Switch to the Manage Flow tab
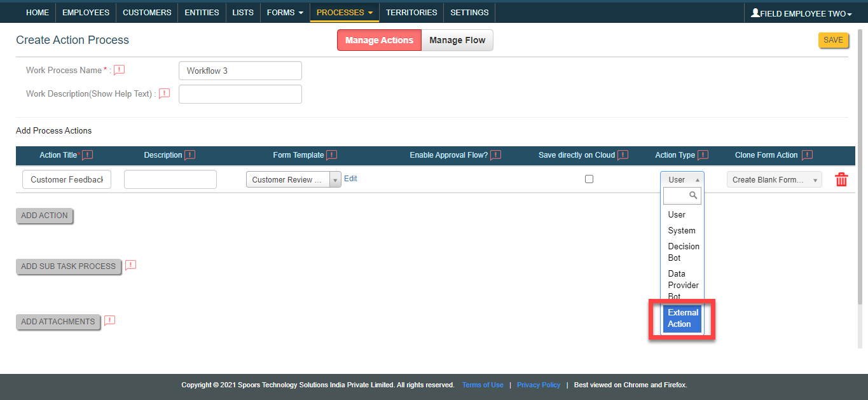Viewport: 868px width, 400px height. (457, 39)
